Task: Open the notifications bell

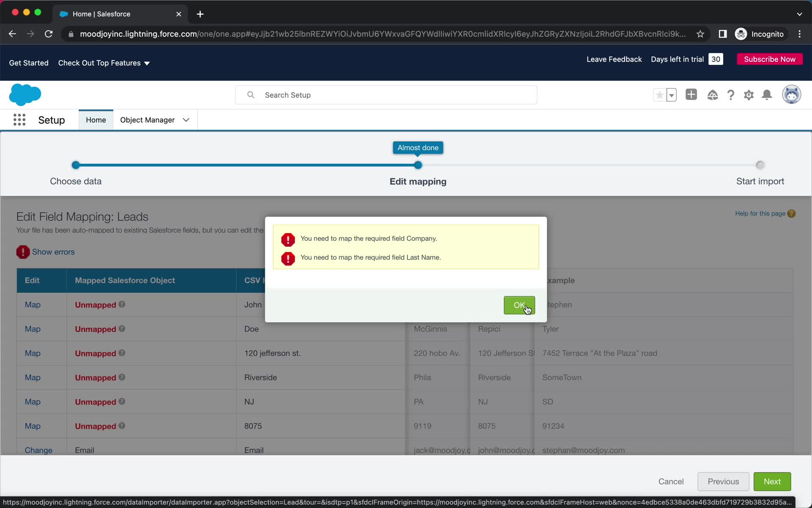Action: (767, 95)
